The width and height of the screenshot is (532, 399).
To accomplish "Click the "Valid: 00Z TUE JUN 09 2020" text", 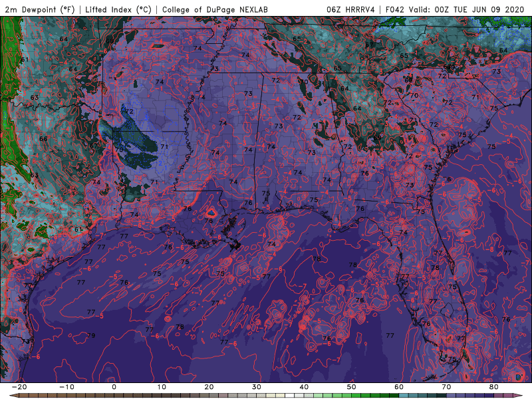I will coord(467,9).
